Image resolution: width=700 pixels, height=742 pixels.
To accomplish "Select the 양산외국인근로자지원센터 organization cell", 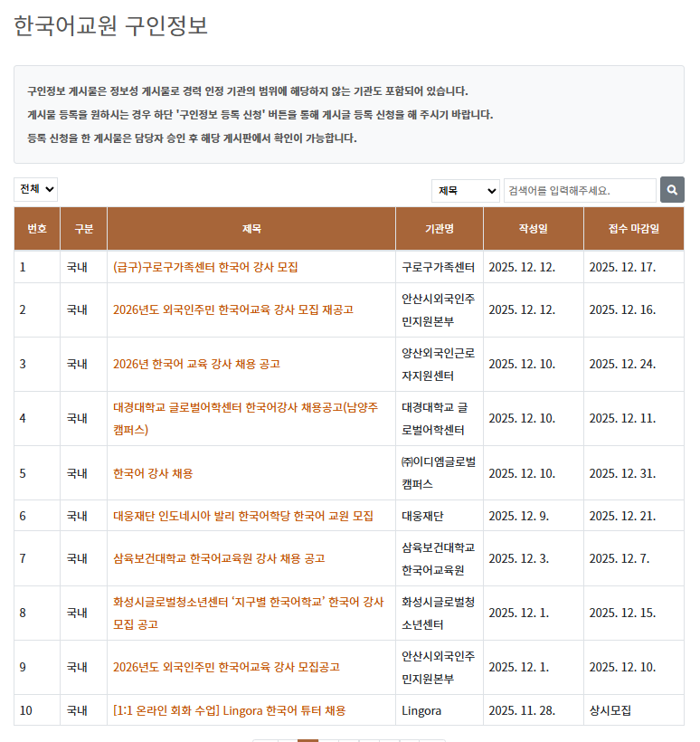I will [x=438, y=365].
